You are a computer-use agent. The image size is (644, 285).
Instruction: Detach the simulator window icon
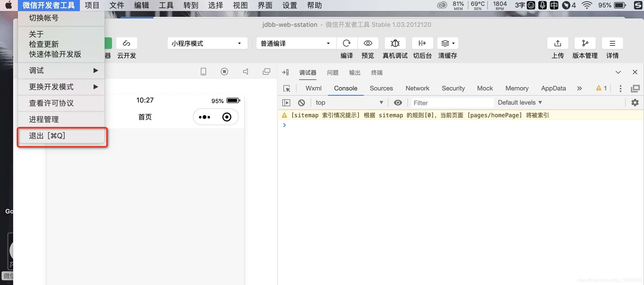266,72
